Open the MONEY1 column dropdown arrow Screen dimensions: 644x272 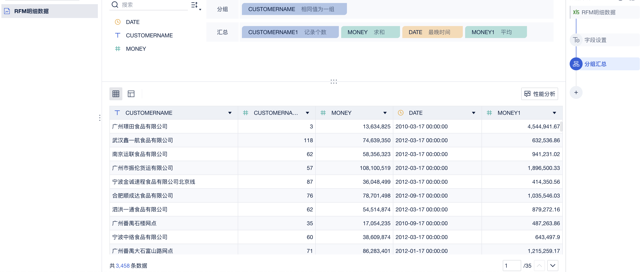pyautogui.click(x=554, y=113)
